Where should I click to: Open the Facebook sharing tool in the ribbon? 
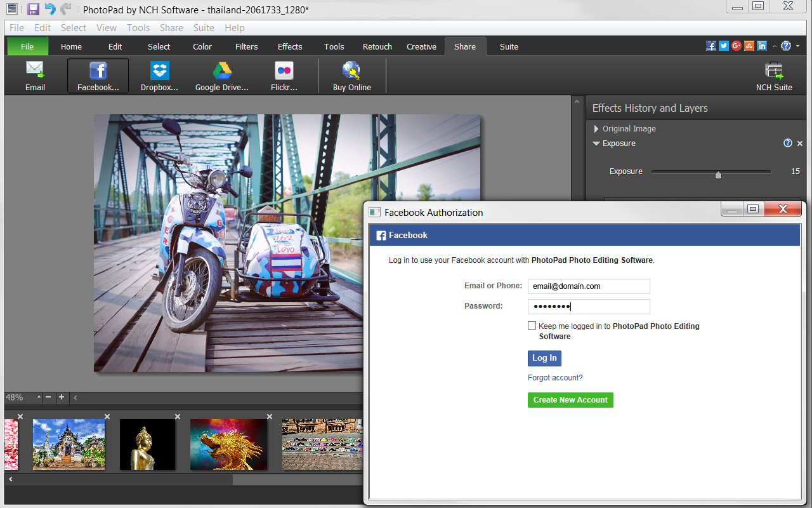tap(98, 75)
